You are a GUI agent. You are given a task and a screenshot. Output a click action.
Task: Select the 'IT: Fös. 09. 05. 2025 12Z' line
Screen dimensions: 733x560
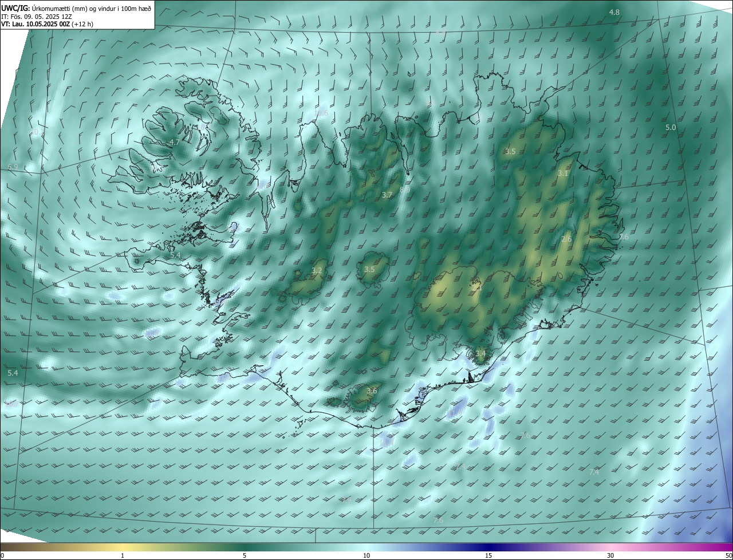click(37, 17)
